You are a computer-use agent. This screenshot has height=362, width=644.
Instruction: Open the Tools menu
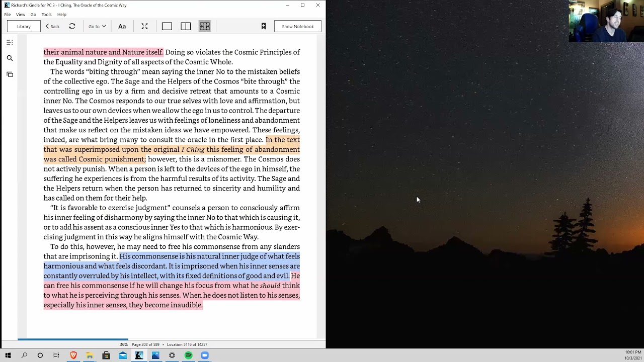pyautogui.click(x=46, y=15)
